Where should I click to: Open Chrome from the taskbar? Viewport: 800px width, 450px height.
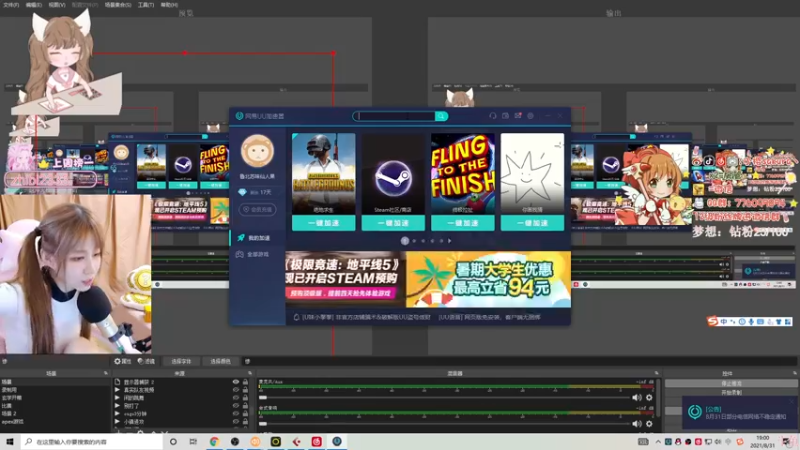214,441
